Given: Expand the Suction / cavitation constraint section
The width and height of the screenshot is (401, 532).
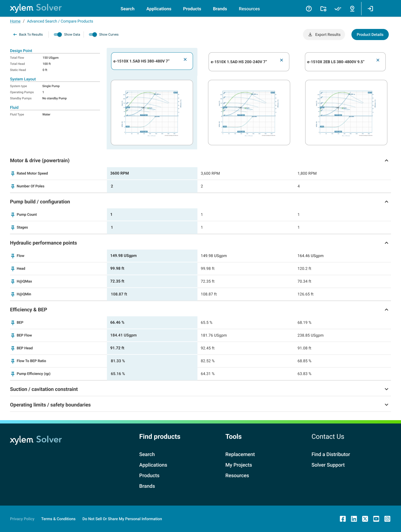Looking at the screenshot, I should pyautogui.click(x=387, y=389).
